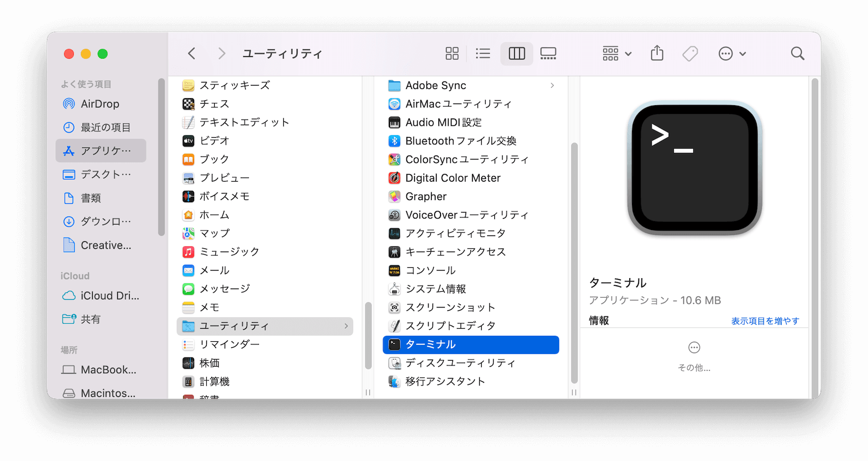Viewport: 868px width, 461px height.
Task: Select the マップ app icon
Action: point(188,233)
